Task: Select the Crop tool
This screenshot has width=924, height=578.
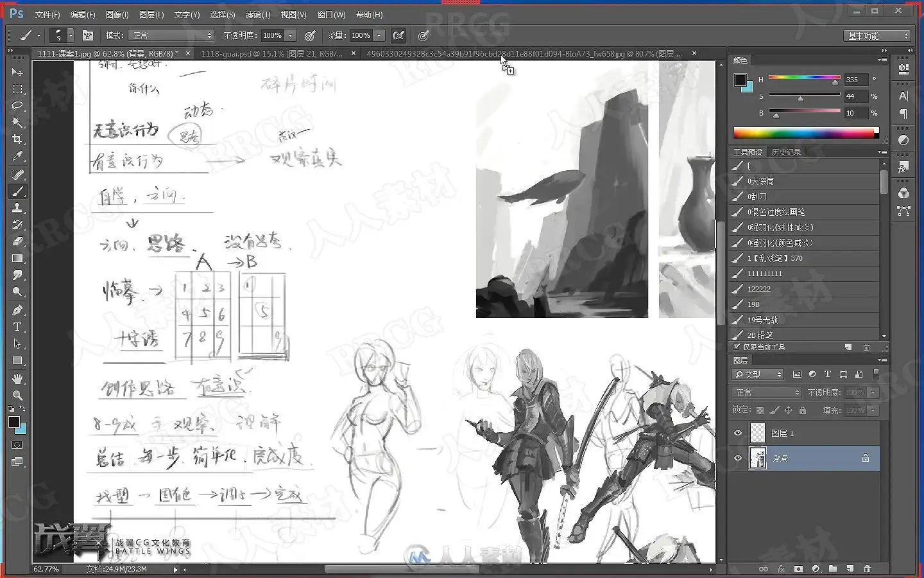Action: point(17,139)
